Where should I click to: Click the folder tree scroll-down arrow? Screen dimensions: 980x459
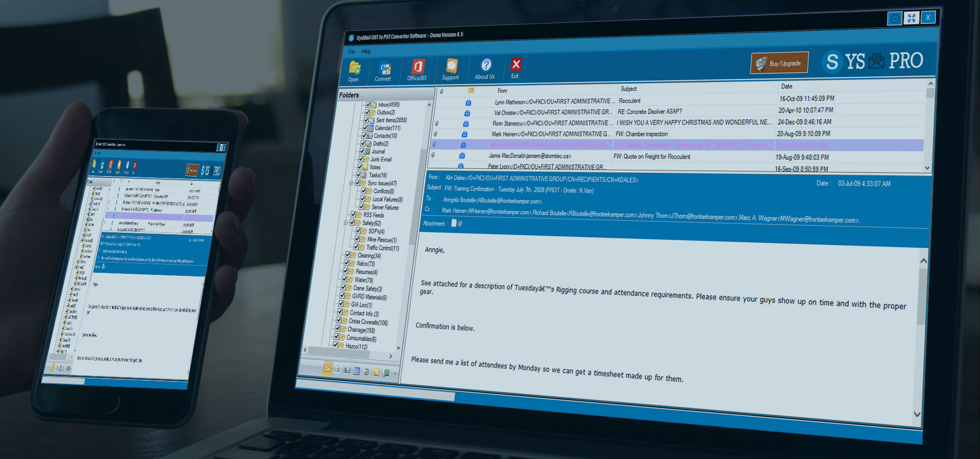point(399,349)
